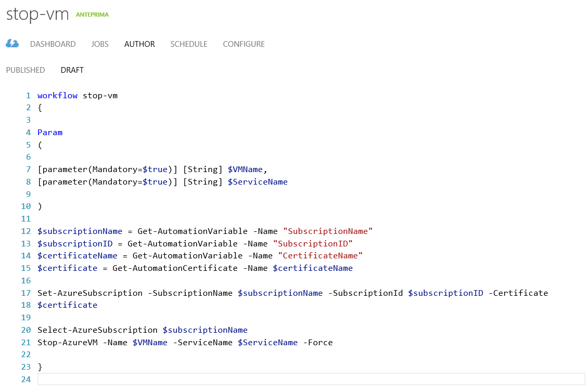Click Get-AutomationCertificate on line 15
587x392 pixels.
175,268
